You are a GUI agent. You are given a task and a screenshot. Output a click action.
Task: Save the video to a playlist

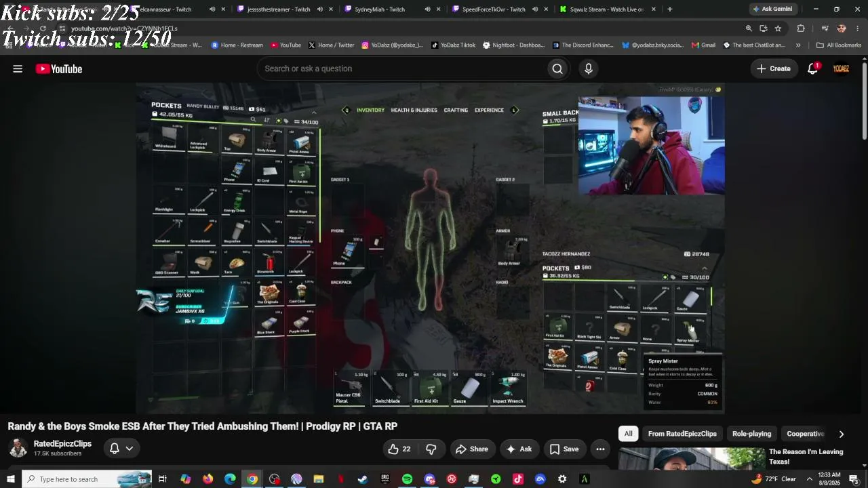[564, 449]
